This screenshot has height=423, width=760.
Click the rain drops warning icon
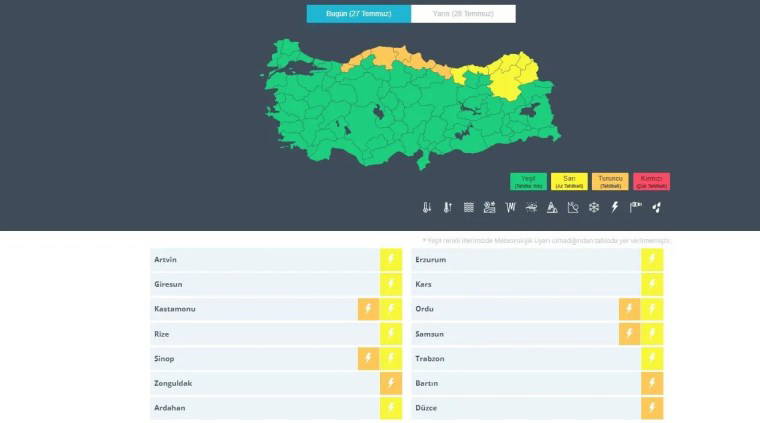[x=657, y=208]
